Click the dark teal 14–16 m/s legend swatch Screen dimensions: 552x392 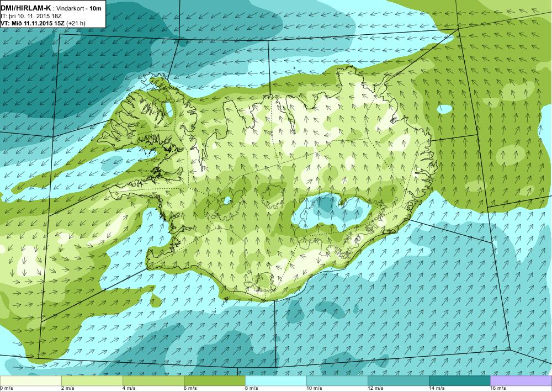[x=459, y=381]
